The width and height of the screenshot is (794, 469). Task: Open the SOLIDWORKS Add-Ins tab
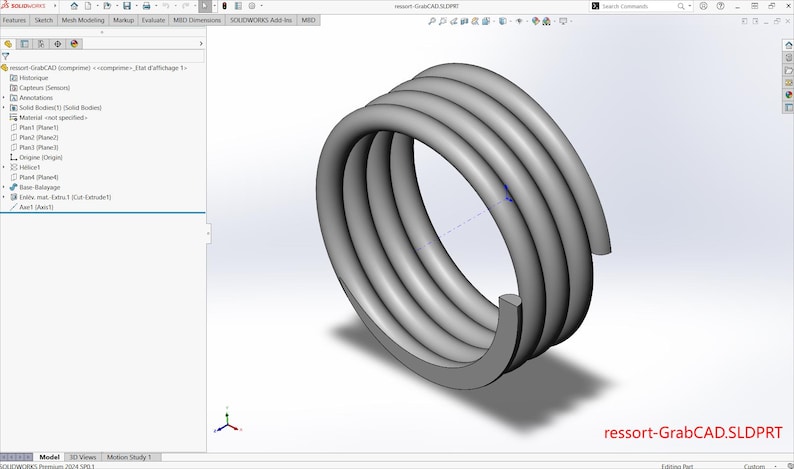(x=261, y=20)
